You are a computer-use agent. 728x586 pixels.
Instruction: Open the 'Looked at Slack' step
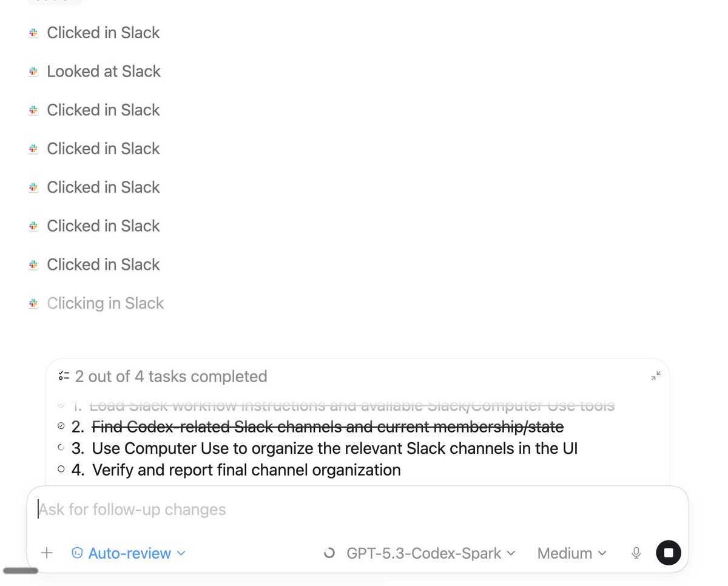[104, 72]
